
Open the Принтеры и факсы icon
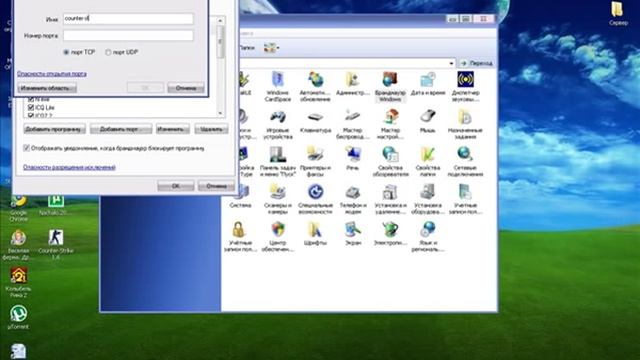[315, 162]
